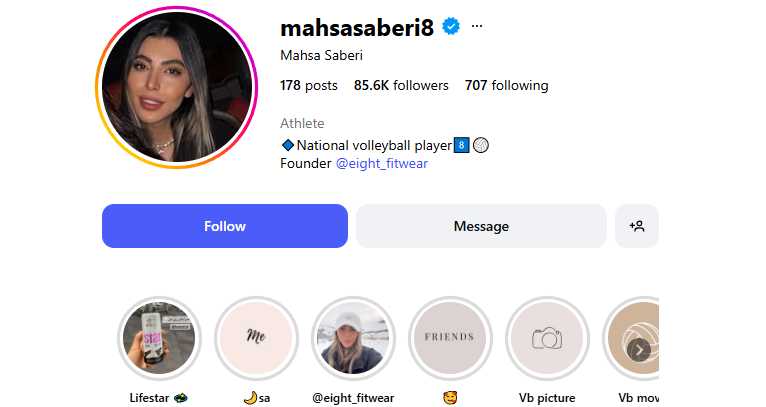View the 85.6K followers list
766x407 pixels.
(x=401, y=86)
